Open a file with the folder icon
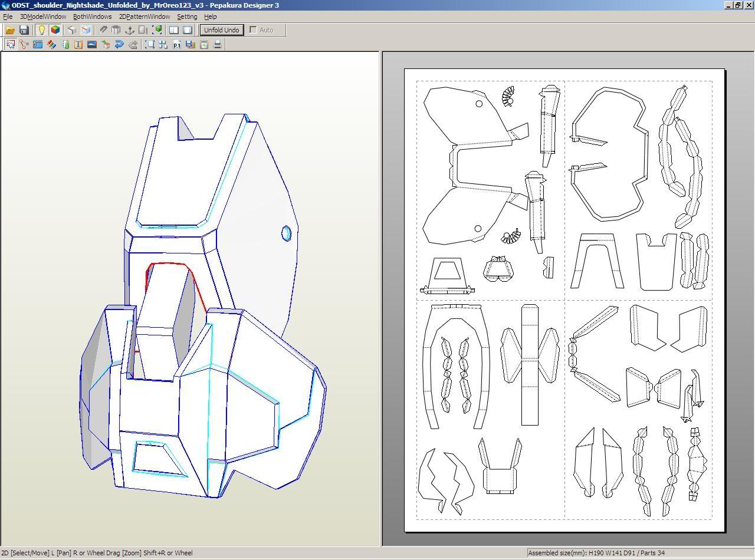The width and height of the screenshot is (755, 560). [x=10, y=30]
